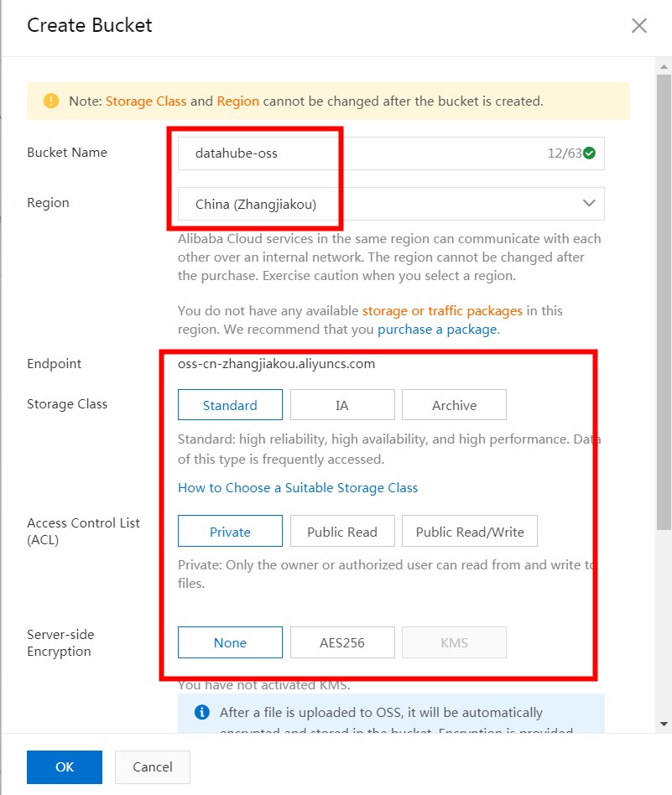Set ACL to Public Read
This screenshot has width=672, height=795.
click(342, 531)
